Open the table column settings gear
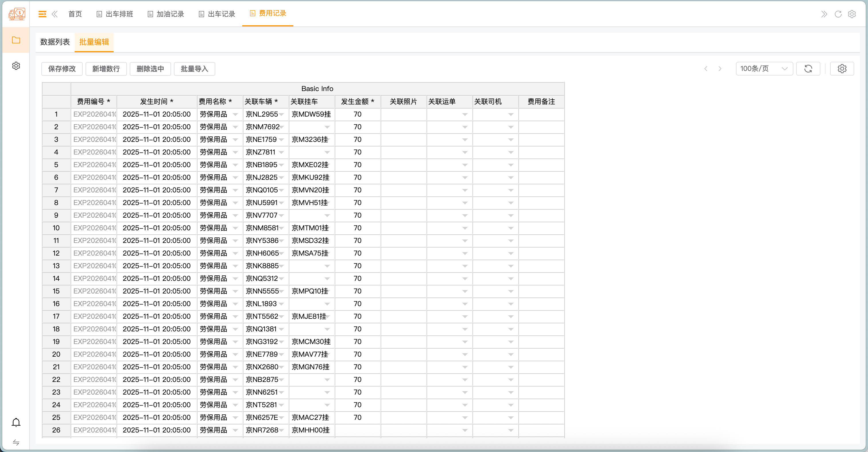The height and width of the screenshot is (452, 868). pyautogui.click(x=842, y=69)
